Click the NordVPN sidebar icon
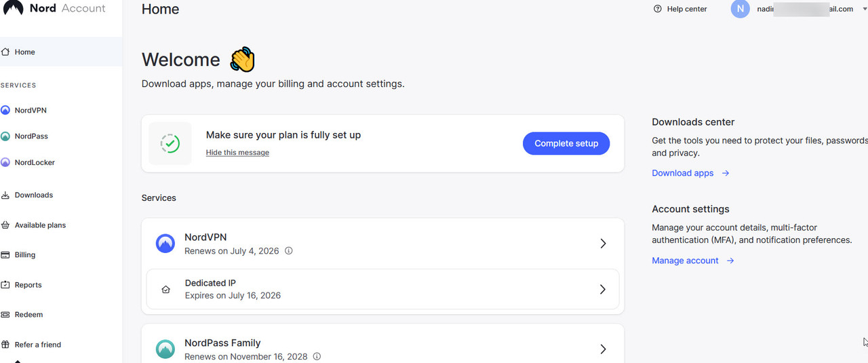 click(x=5, y=110)
